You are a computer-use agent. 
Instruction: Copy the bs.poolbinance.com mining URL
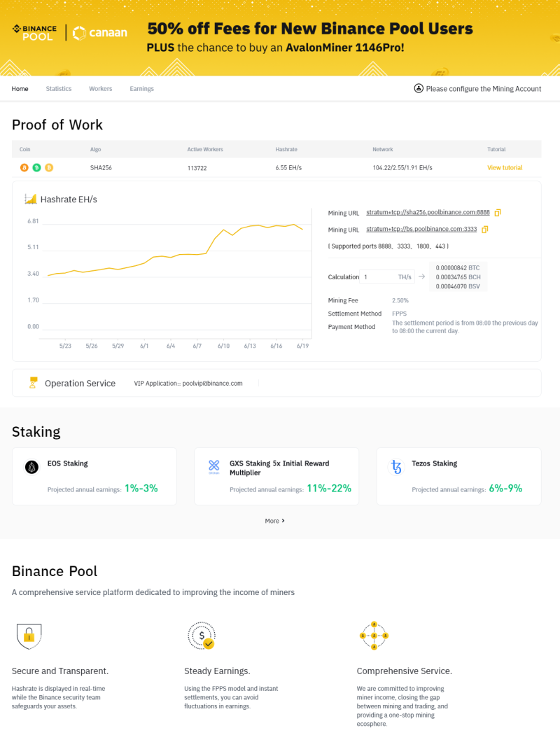485,229
